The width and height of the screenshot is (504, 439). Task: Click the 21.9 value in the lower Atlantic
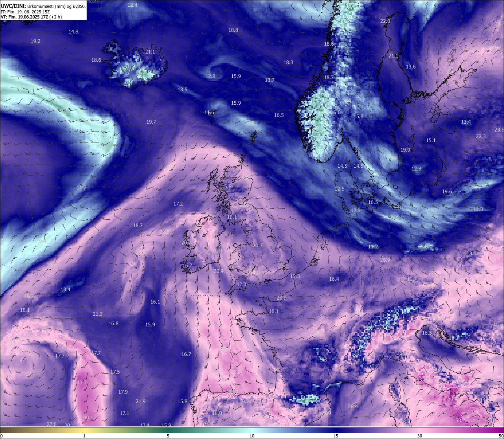click(141, 401)
